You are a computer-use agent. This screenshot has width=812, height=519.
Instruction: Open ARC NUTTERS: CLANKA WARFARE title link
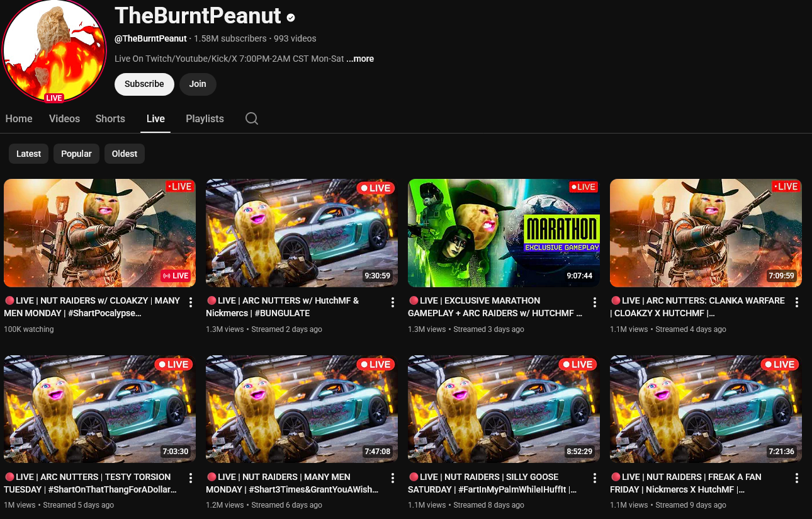[698, 307]
